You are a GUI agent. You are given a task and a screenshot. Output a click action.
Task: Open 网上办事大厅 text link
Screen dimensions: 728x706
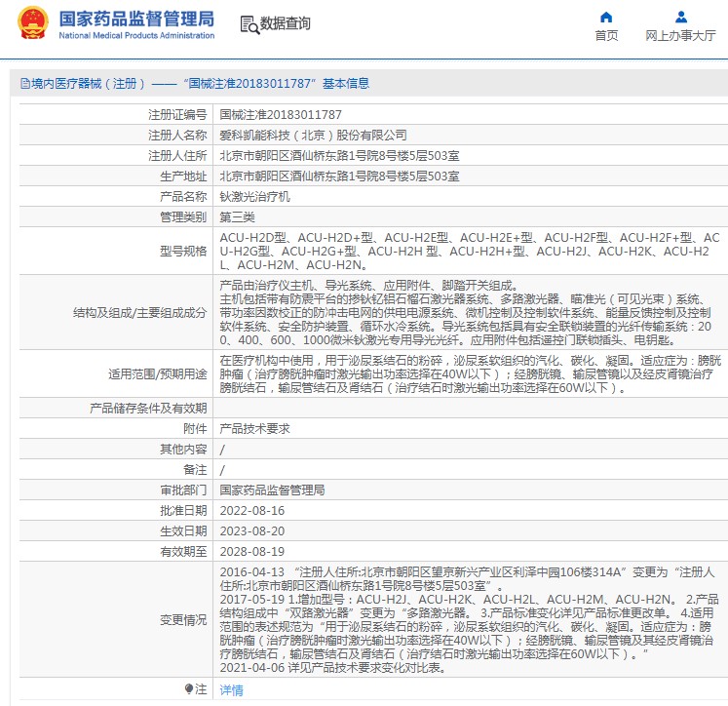[x=680, y=36]
